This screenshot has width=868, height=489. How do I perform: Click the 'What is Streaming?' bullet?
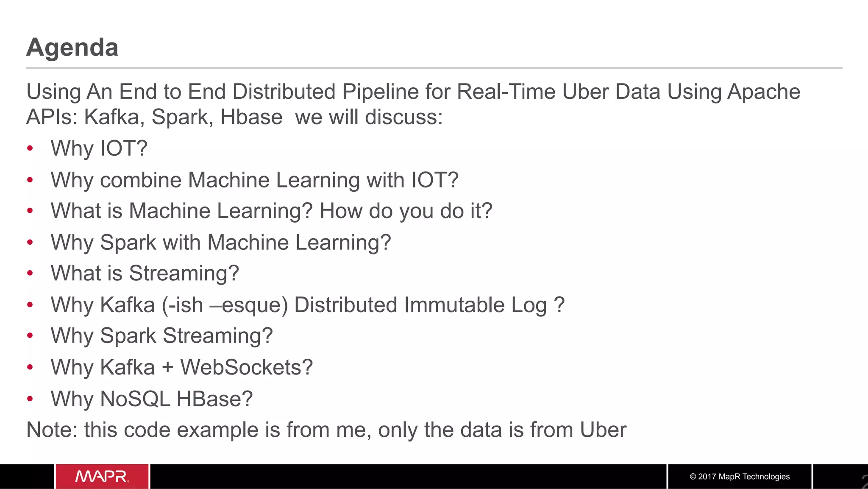click(x=145, y=273)
